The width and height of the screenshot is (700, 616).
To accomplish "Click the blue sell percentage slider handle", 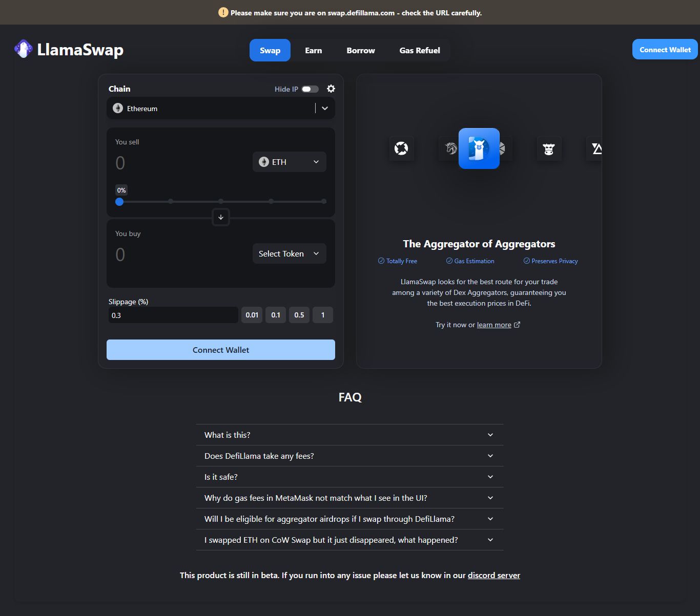I will (119, 202).
